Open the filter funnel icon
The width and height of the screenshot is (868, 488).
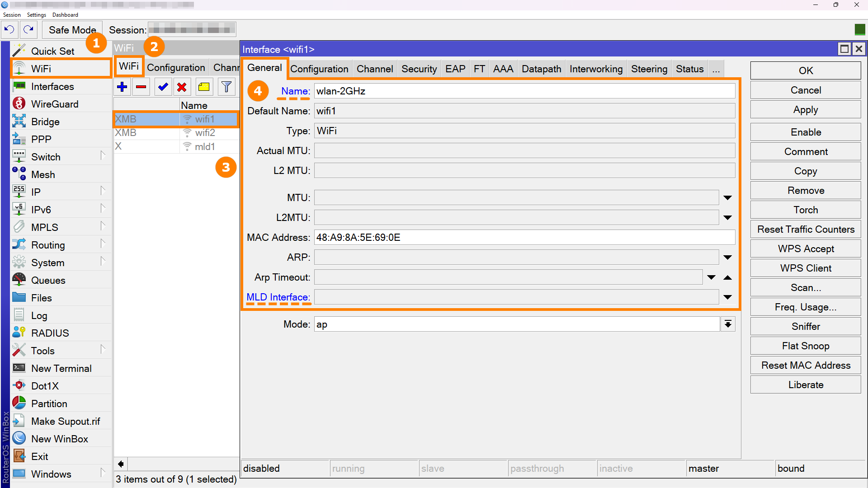[x=226, y=87]
